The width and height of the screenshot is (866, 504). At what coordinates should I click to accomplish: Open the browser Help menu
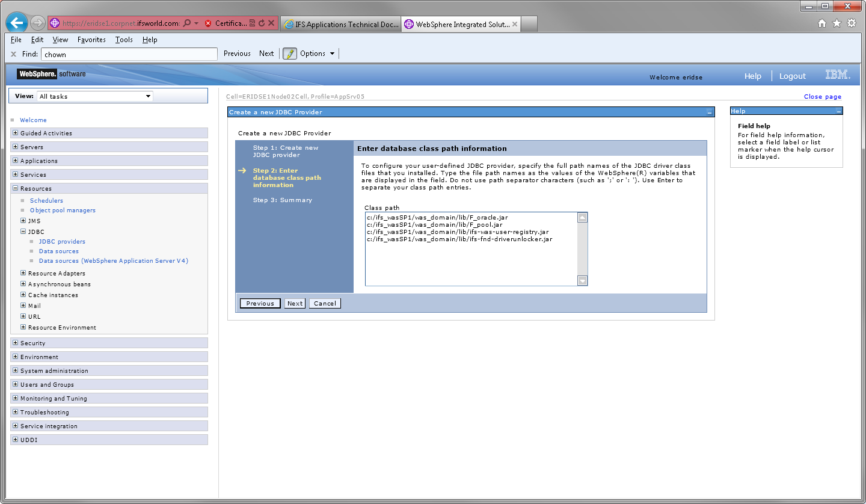point(150,40)
